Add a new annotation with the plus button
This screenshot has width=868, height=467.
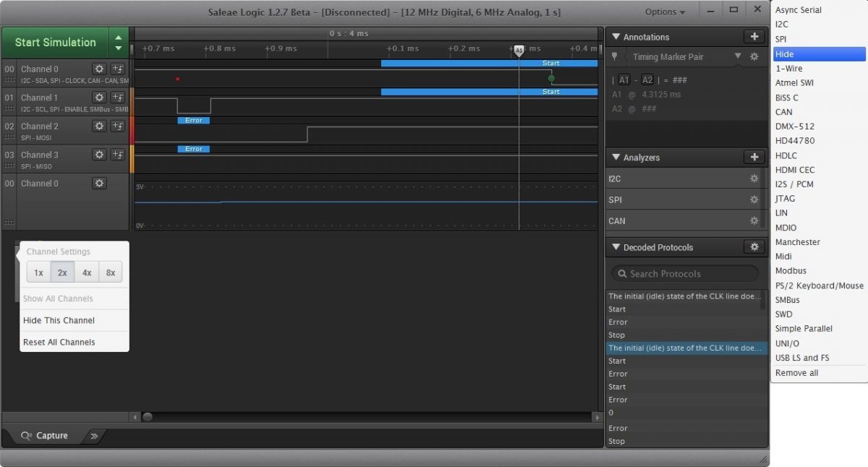pos(754,37)
